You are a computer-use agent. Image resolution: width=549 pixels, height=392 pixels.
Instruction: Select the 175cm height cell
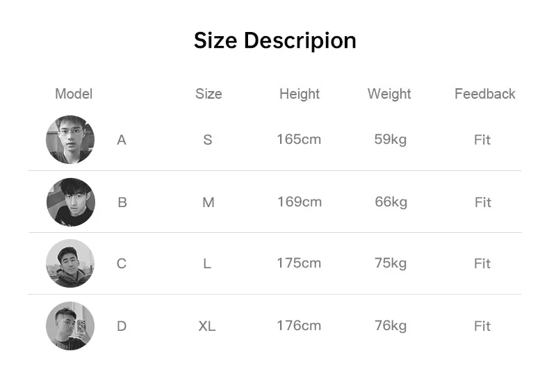pyautogui.click(x=299, y=263)
